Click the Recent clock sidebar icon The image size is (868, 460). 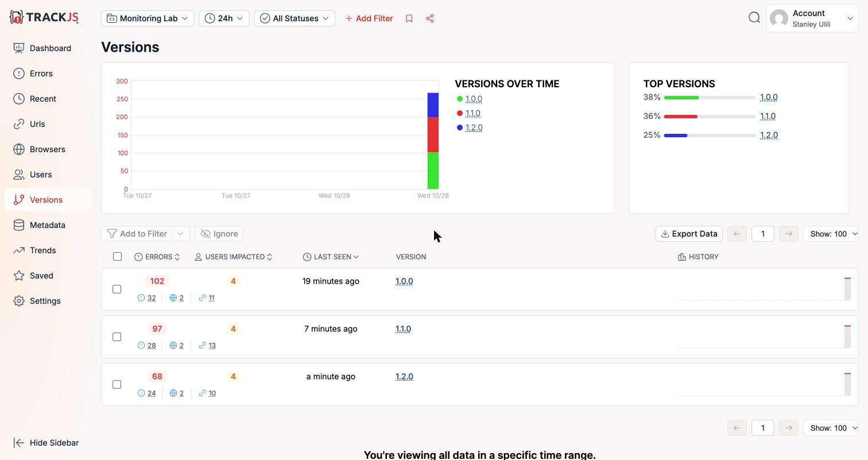(x=19, y=99)
